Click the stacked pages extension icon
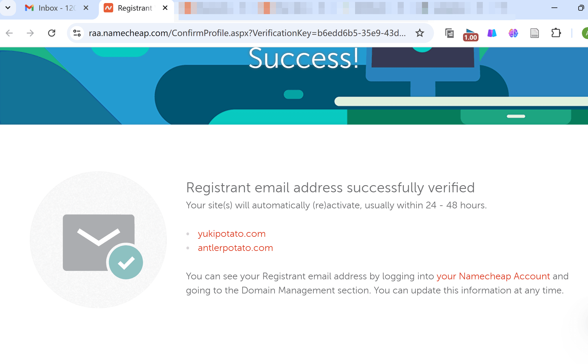The image size is (588, 364). (449, 33)
